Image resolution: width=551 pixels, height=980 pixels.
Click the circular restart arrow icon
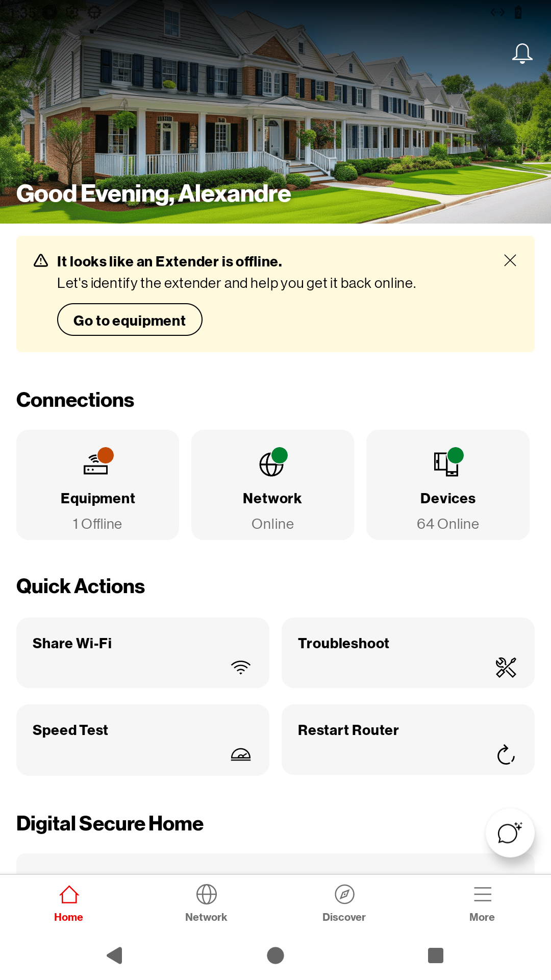[x=506, y=754]
